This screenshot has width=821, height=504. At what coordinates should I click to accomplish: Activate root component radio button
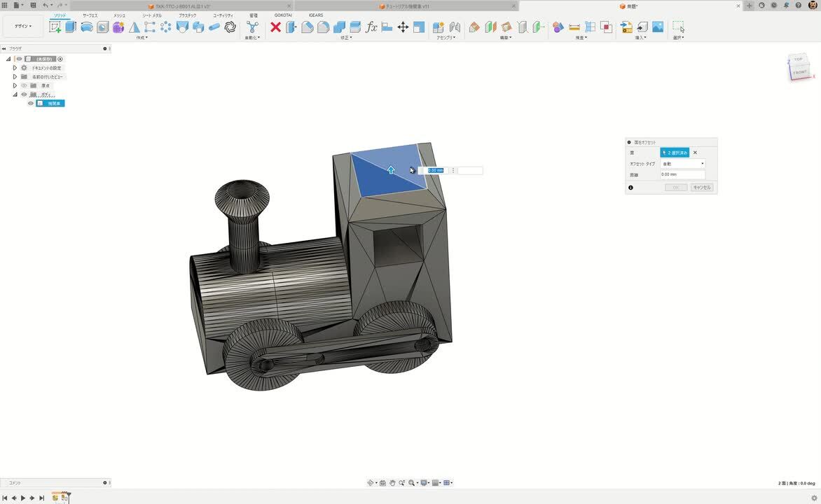pos(60,59)
